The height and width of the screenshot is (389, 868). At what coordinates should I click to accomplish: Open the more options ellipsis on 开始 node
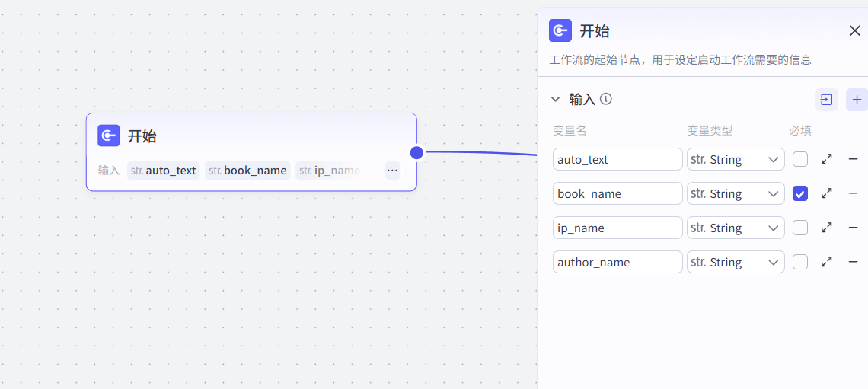coord(392,171)
